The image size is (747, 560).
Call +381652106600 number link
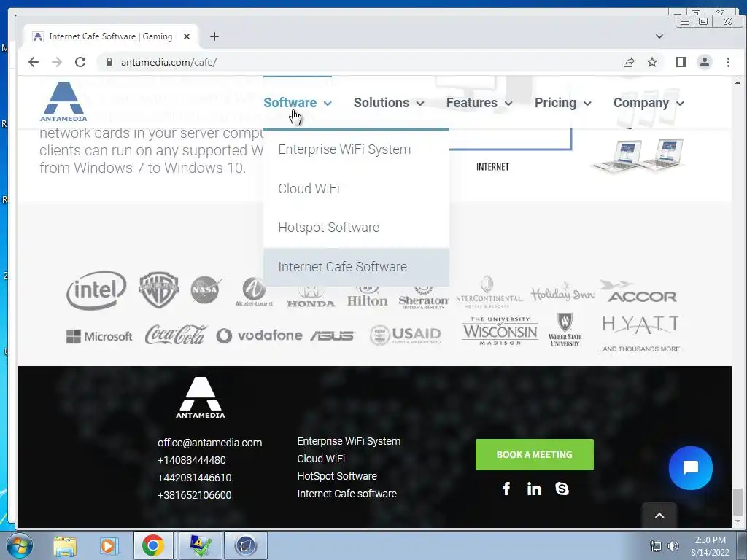point(194,495)
